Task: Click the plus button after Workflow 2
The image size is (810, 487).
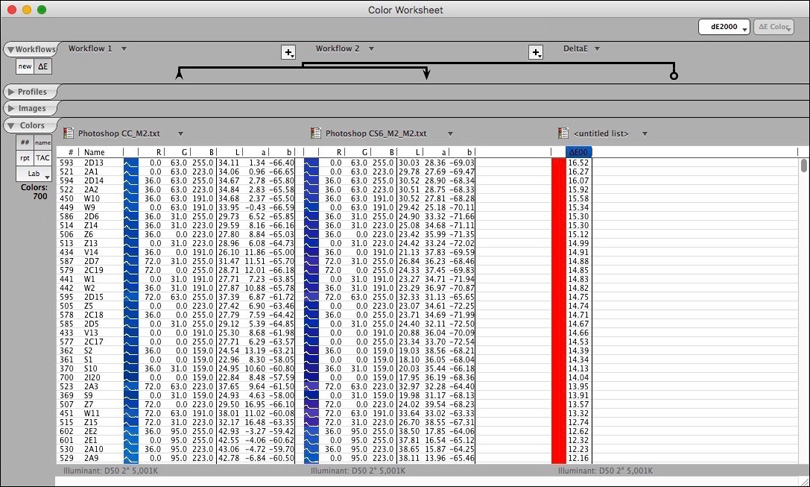Action: (536, 52)
